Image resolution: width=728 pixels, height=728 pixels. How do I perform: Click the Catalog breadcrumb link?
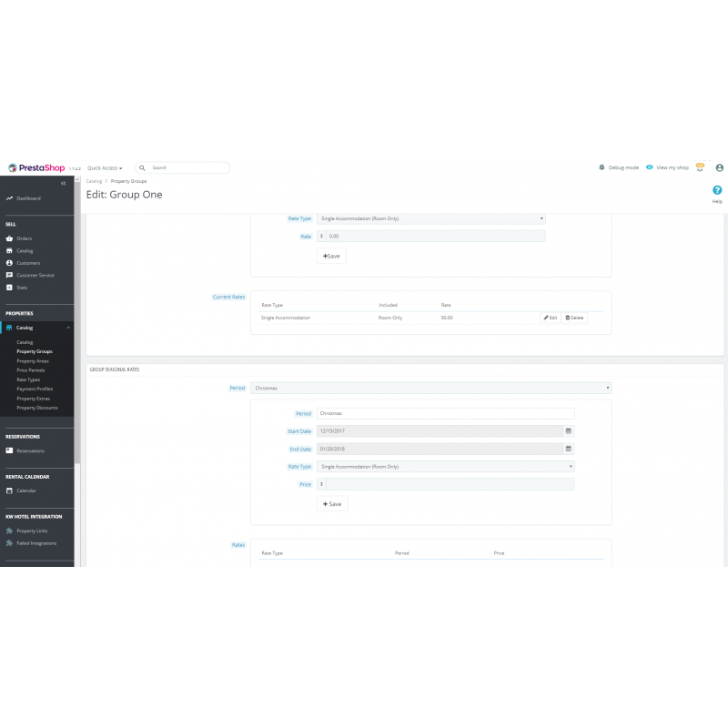[94, 181]
